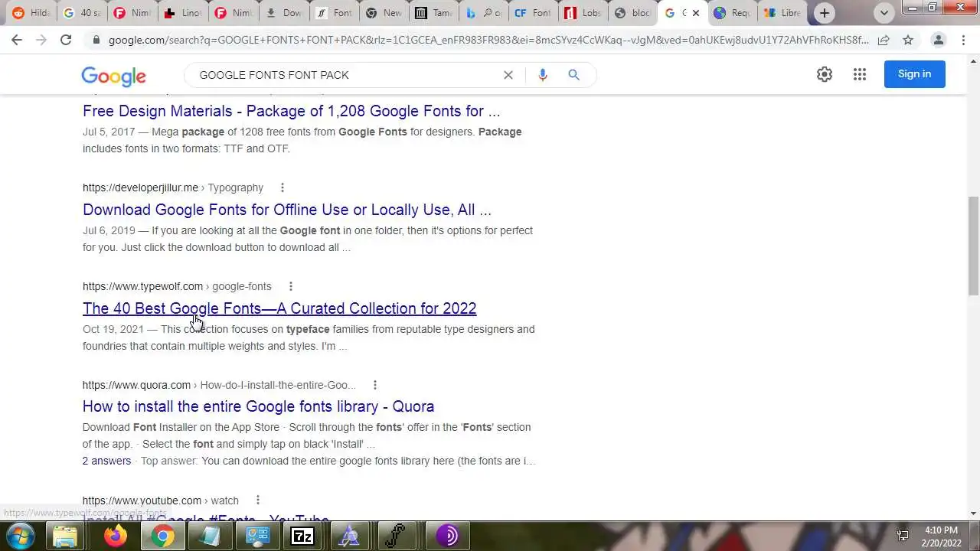Open options for typewolf.com result
This screenshot has height=551, width=980.
[290, 286]
